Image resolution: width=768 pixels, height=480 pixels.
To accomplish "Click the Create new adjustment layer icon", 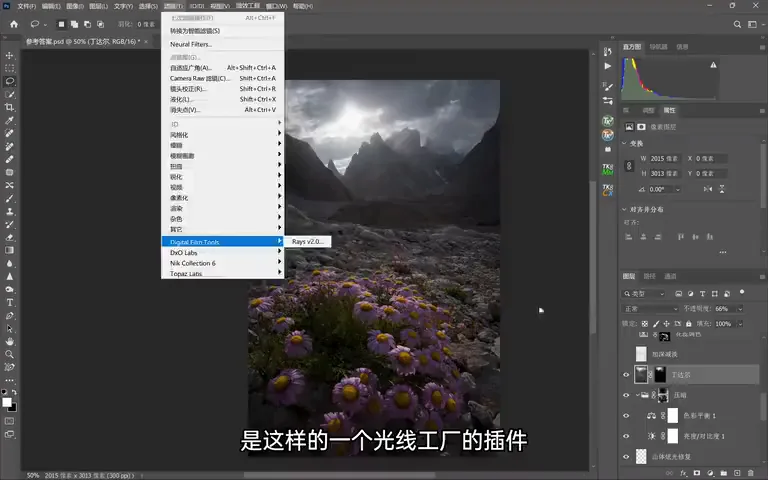I will tap(710, 473).
